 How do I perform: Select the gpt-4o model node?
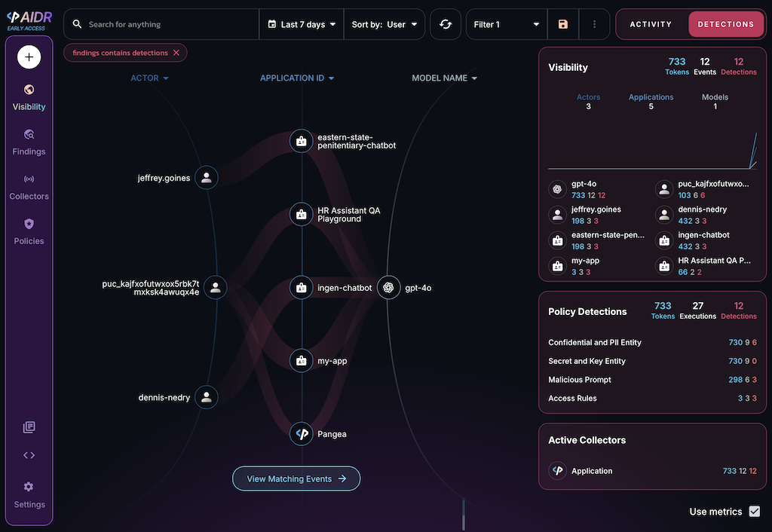(388, 287)
